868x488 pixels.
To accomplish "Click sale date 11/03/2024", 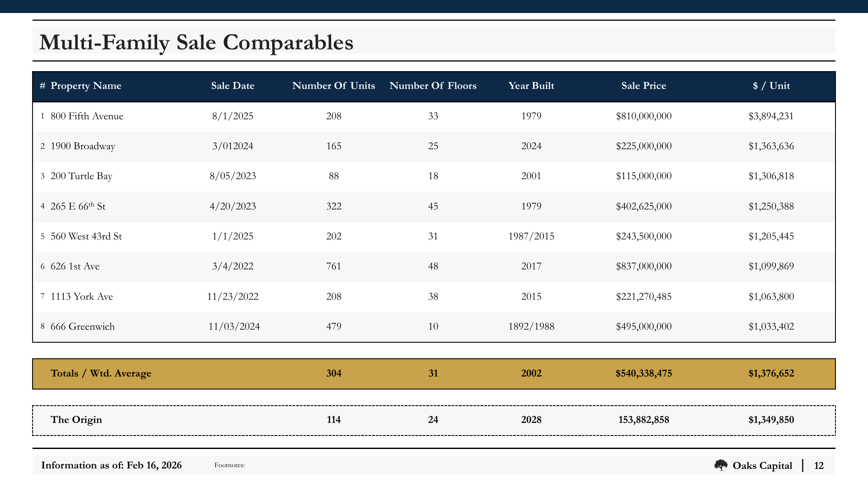I will (x=234, y=327).
